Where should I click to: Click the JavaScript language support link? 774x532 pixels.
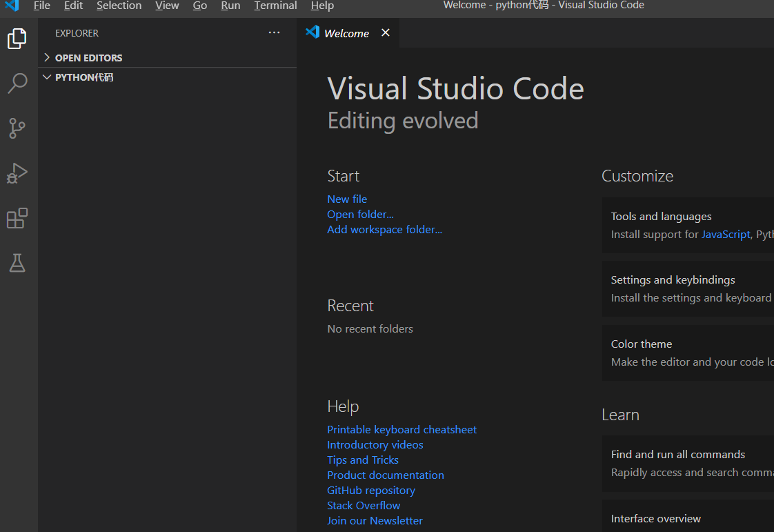point(725,234)
